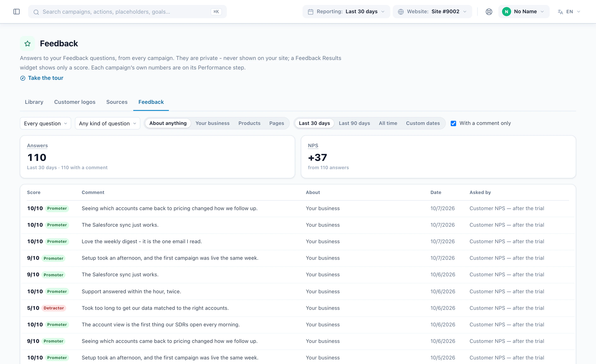The height and width of the screenshot is (364, 596).
Task: Click the ⌘K shortcut badge
Action: coord(216,12)
